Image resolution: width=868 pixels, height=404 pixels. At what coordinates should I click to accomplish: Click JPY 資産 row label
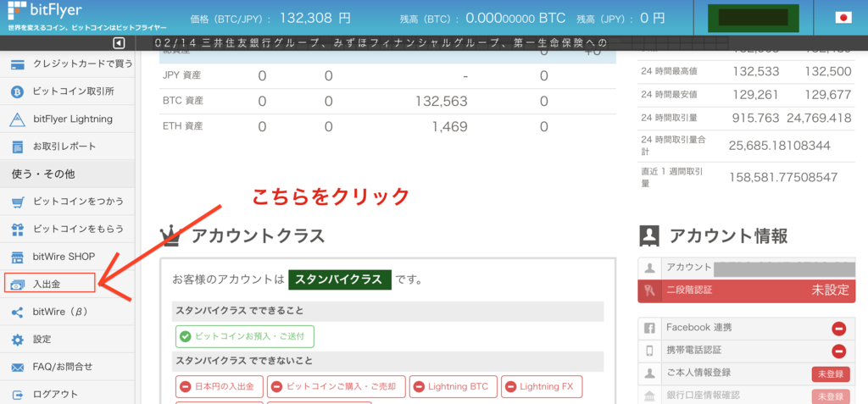click(183, 76)
